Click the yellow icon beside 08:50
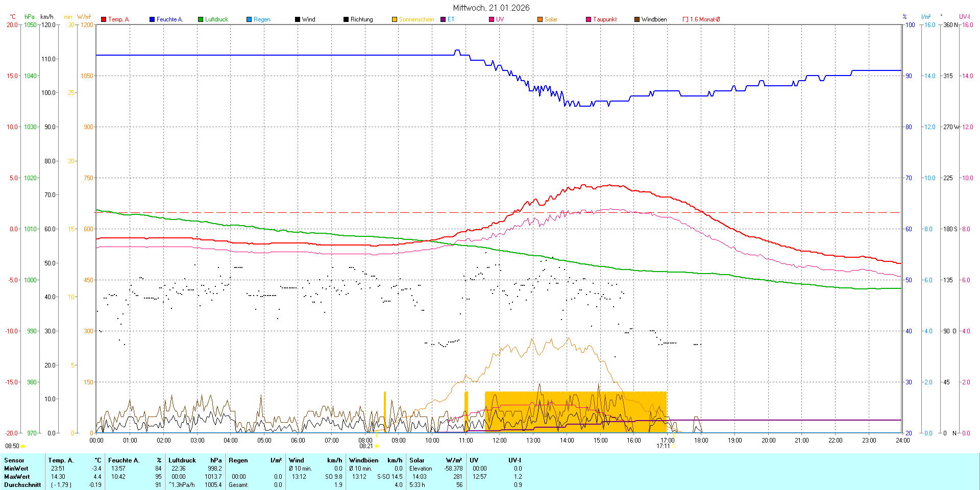 click(x=22, y=446)
